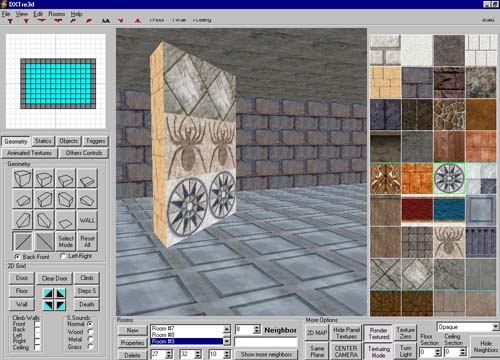Click the CENTER CAMERA button
This screenshot has width=500, height=360.
pyautogui.click(x=346, y=351)
